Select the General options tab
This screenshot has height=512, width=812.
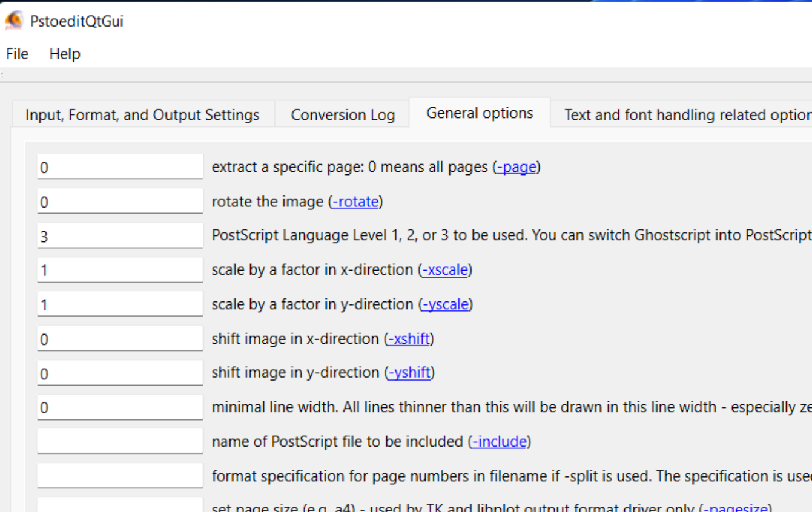click(x=480, y=112)
